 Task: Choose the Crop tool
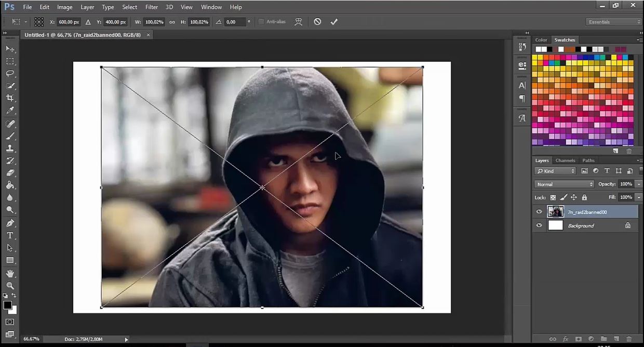[10, 98]
